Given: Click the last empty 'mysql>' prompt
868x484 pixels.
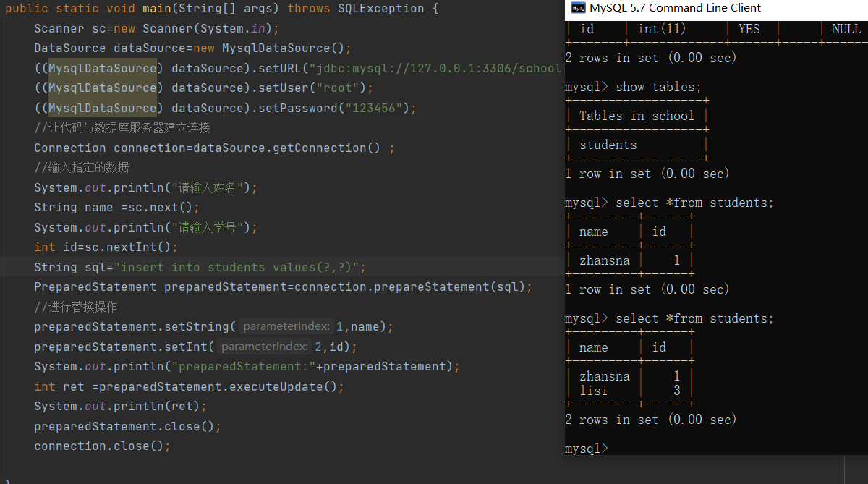Looking at the screenshot, I should [587, 449].
